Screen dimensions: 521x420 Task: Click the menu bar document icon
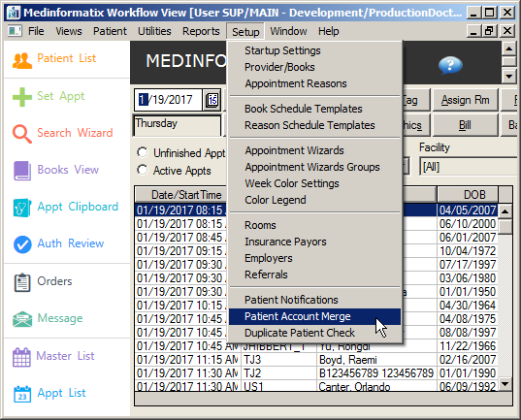click(15, 31)
